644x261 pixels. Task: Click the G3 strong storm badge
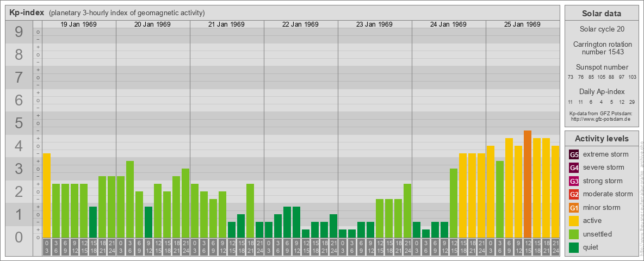574,181
